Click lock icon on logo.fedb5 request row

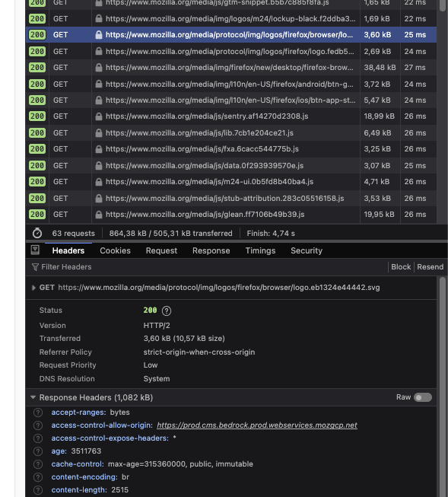coord(99,51)
